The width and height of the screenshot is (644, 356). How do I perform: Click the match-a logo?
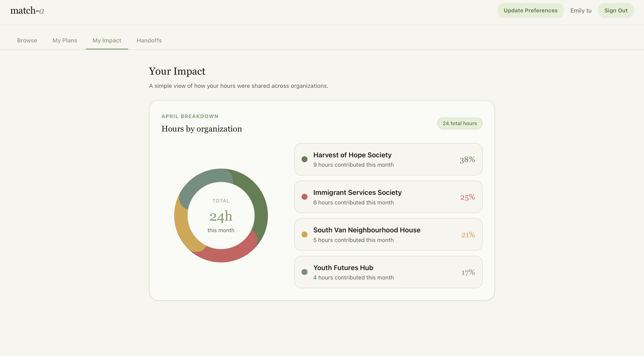pos(27,10)
